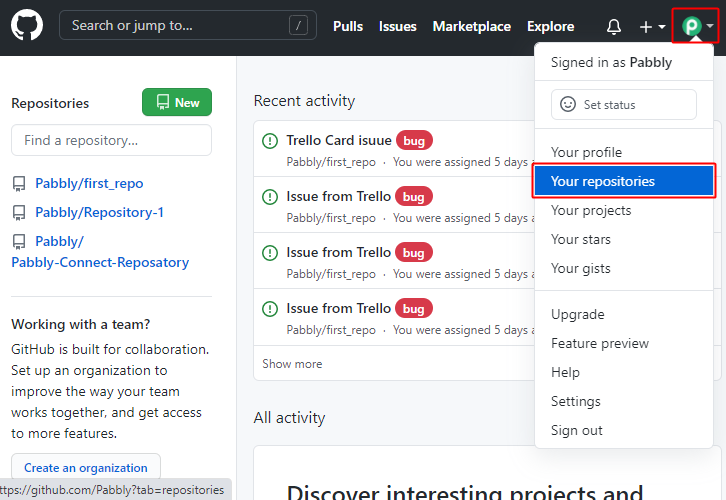Click the repo icon beside Pabbly-Connect-Reposatory
Viewport: 726px width, 500px height.
19,242
